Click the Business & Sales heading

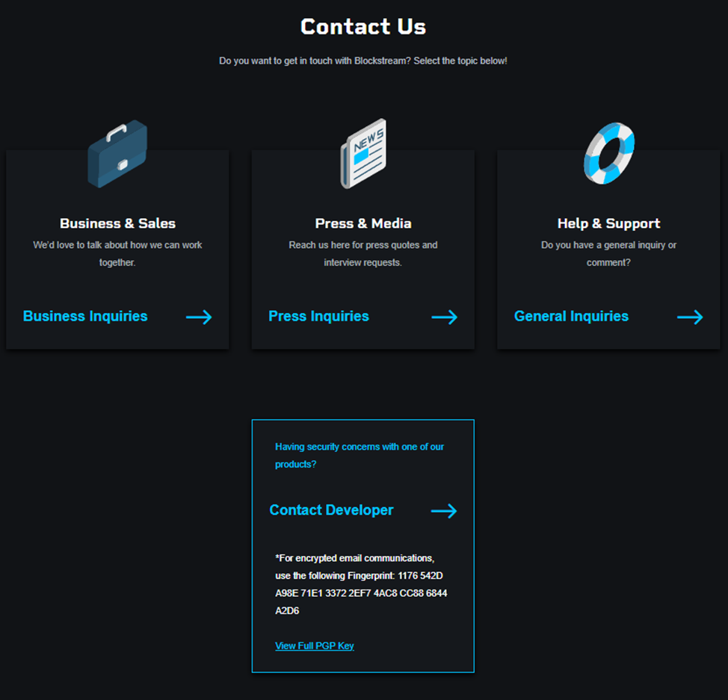click(117, 223)
